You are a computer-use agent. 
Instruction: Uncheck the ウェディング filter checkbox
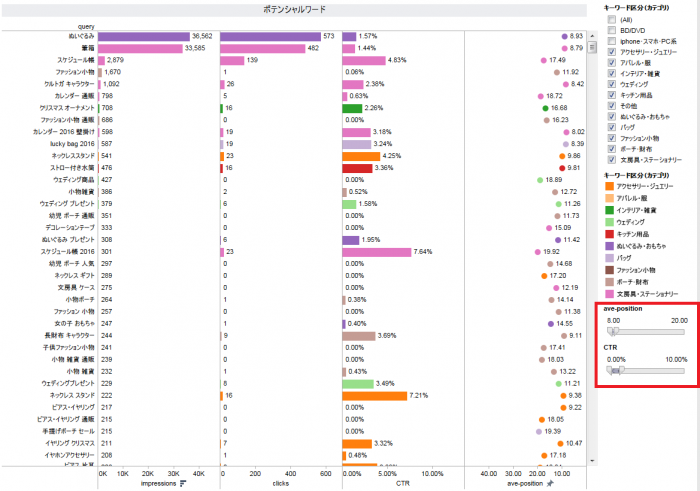click(x=612, y=84)
